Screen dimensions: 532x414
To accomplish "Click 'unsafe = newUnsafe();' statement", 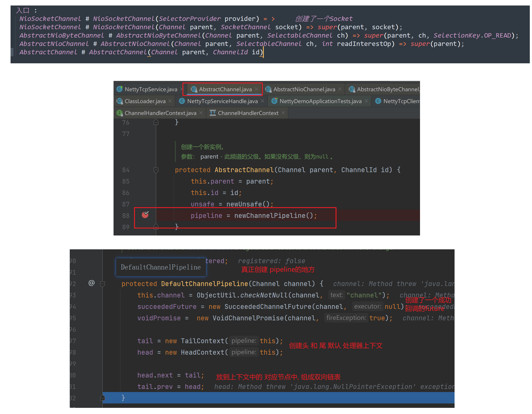I will tap(232, 204).
